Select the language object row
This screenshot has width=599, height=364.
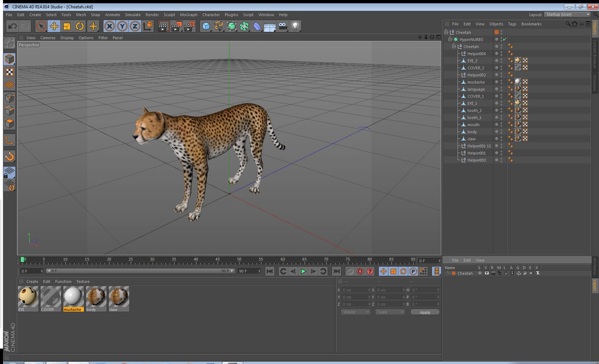pyautogui.click(x=476, y=89)
